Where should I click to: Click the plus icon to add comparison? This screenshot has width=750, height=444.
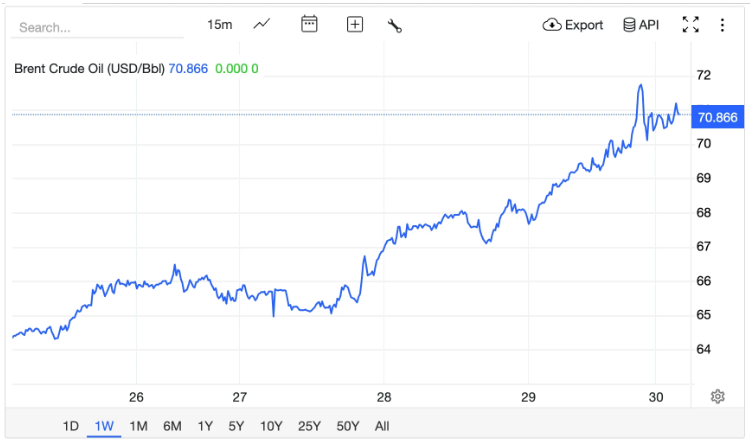pyautogui.click(x=355, y=25)
